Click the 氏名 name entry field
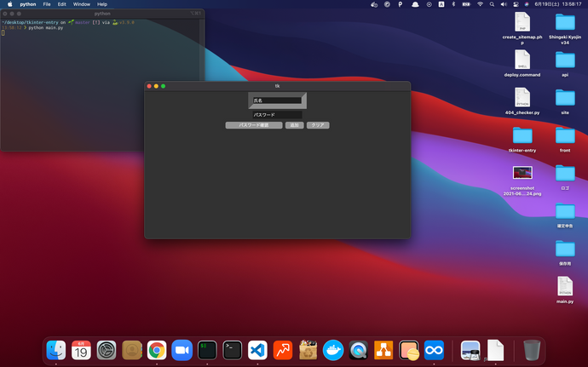The image size is (588, 367). tap(277, 100)
